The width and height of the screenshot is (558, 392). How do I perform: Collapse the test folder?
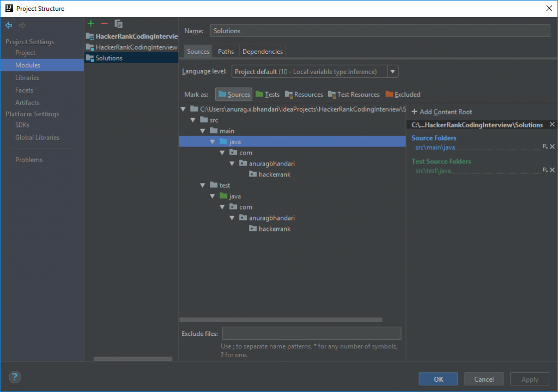point(203,185)
